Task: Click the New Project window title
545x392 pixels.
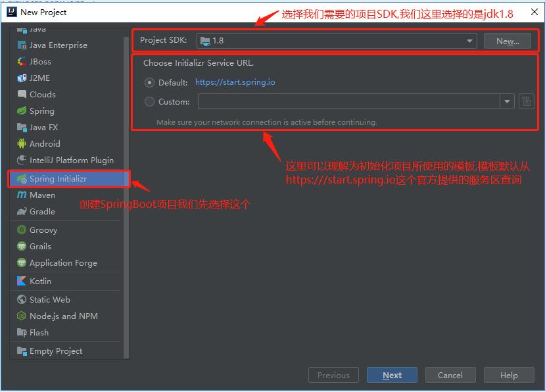Action: click(43, 12)
